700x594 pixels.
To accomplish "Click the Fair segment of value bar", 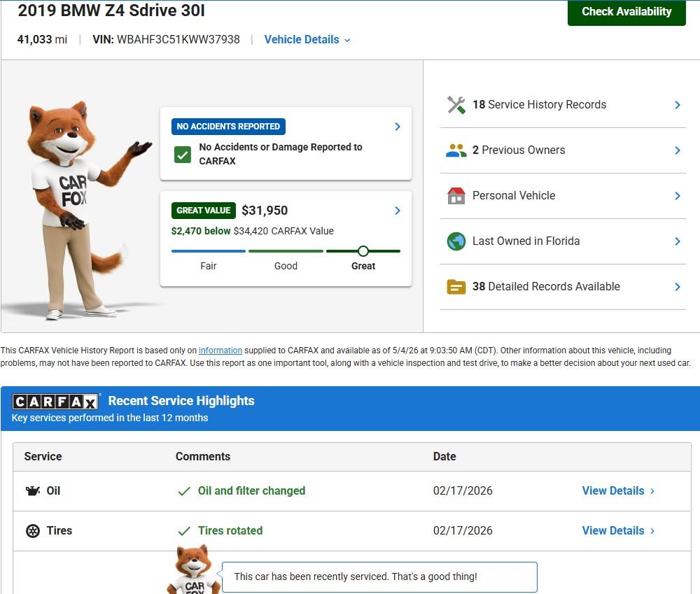I will pyautogui.click(x=209, y=251).
